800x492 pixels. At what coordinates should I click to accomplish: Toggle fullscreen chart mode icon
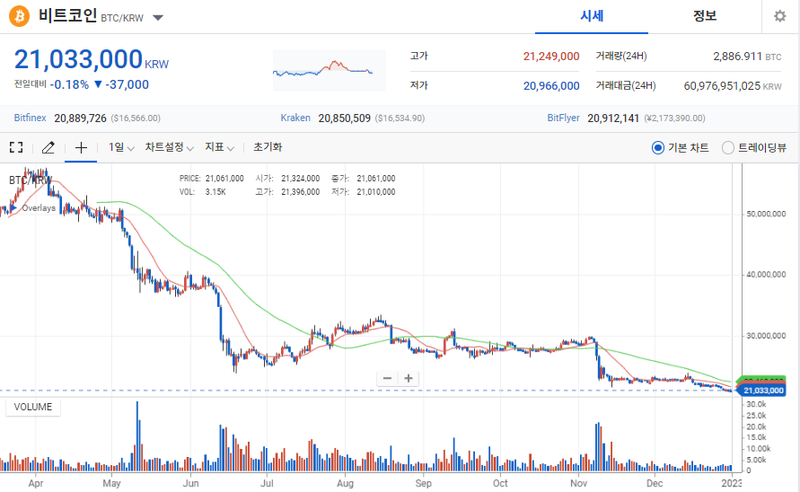click(x=16, y=147)
